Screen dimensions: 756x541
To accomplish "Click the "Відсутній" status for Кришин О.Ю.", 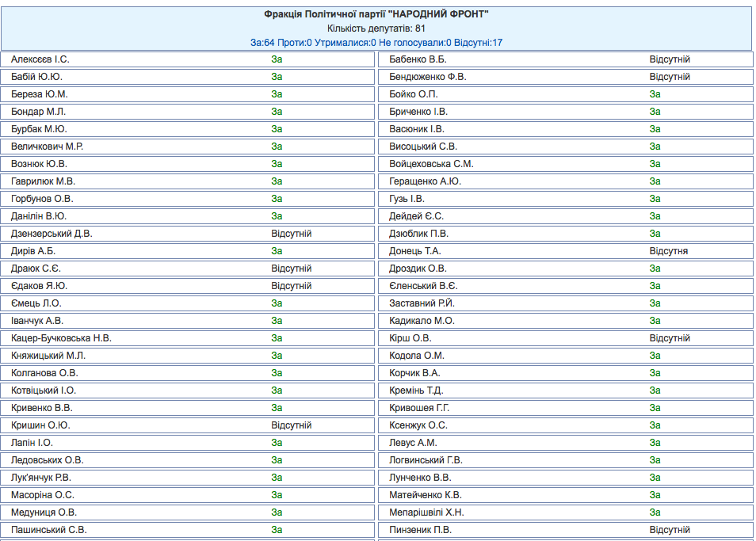I will click(291, 425).
